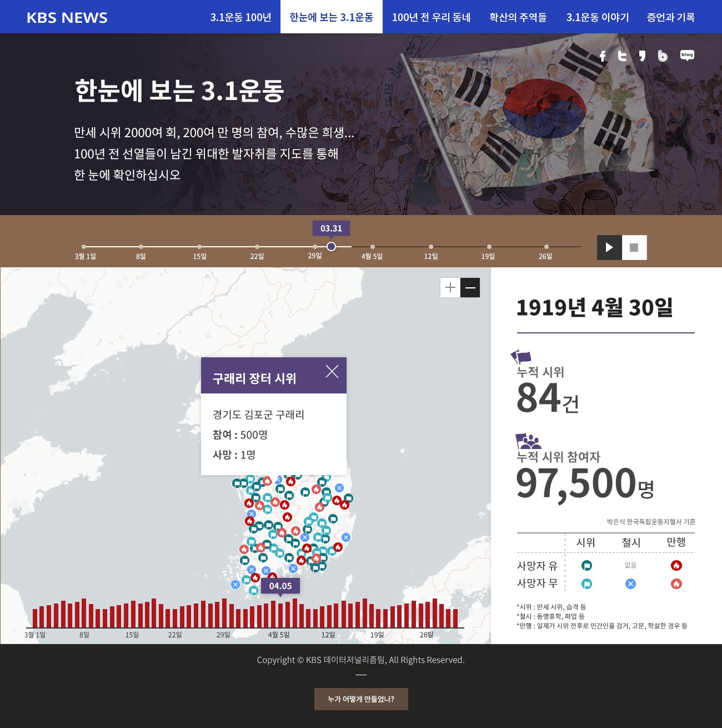Open the blog share icon
Image resolution: width=722 pixels, height=728 pixels.
(x=688, y=56)
